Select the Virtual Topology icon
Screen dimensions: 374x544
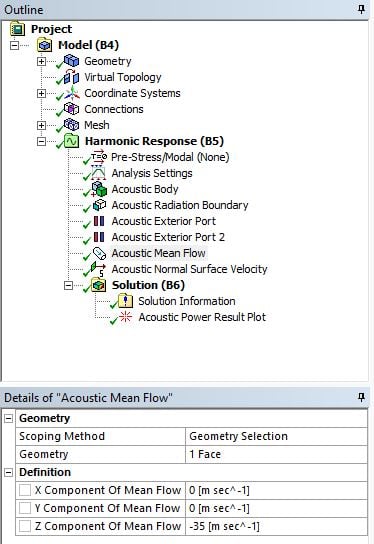coord(71,77)
